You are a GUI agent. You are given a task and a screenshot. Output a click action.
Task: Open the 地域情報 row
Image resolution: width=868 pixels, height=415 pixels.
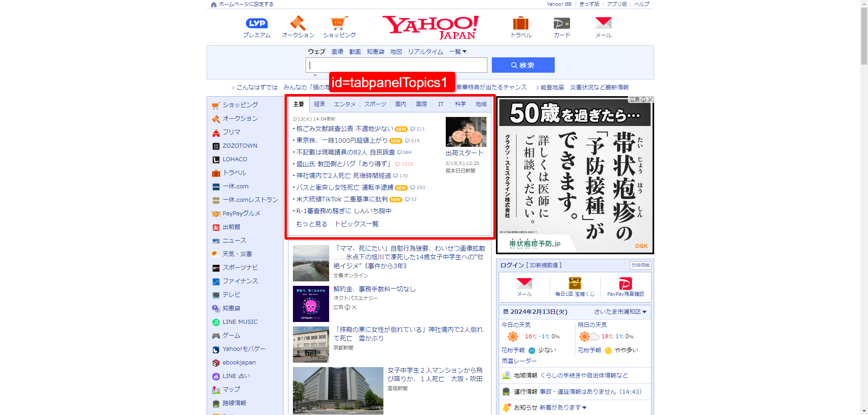pyautogui.click(x=575, y=376)
